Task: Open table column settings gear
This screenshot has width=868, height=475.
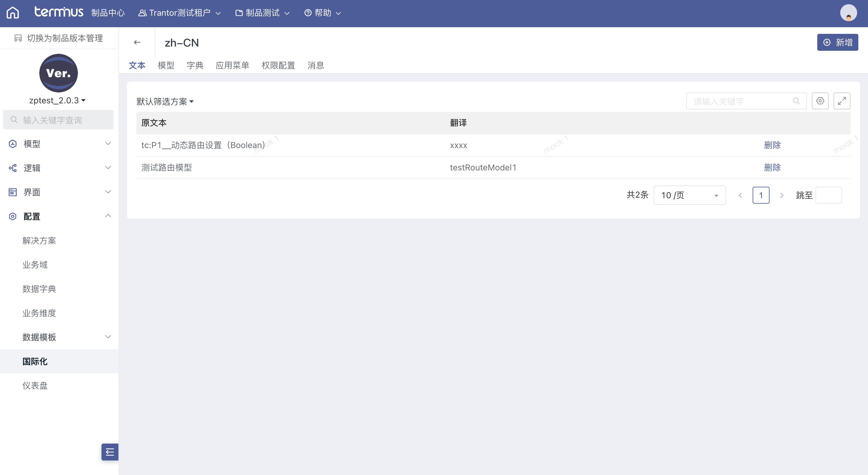Action: pyautogui.click(x=820, y=101)
